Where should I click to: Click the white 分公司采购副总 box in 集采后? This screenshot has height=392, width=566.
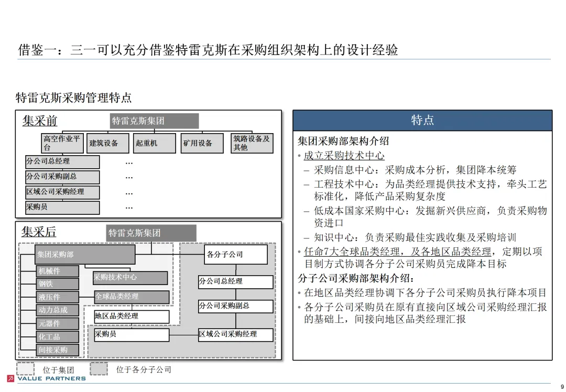tap(236, 307)
